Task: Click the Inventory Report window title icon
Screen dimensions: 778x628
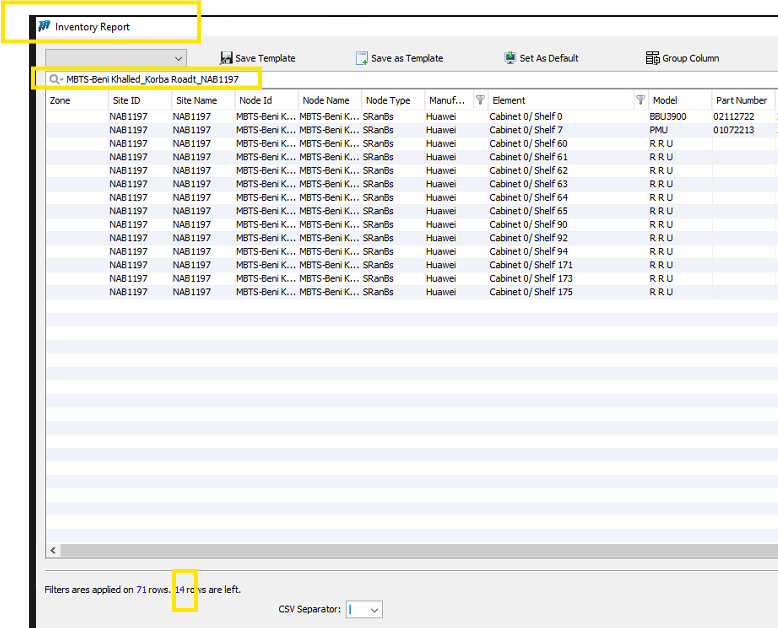Action: 44,26
